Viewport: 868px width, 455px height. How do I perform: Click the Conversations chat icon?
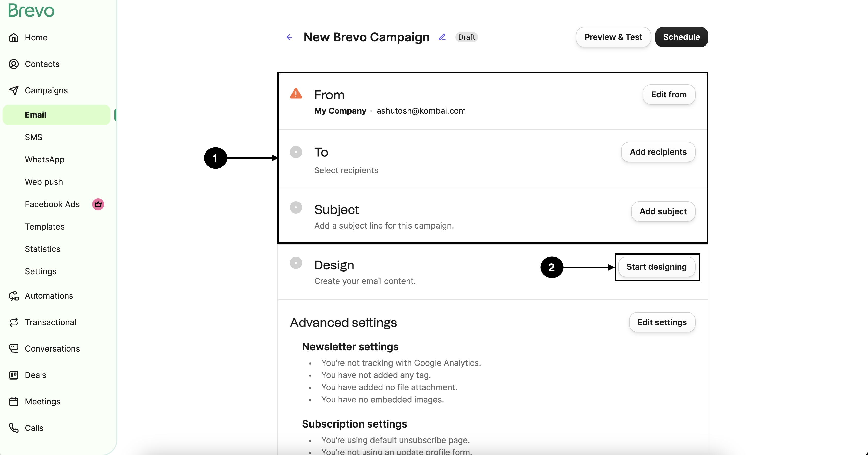[13, 348]
